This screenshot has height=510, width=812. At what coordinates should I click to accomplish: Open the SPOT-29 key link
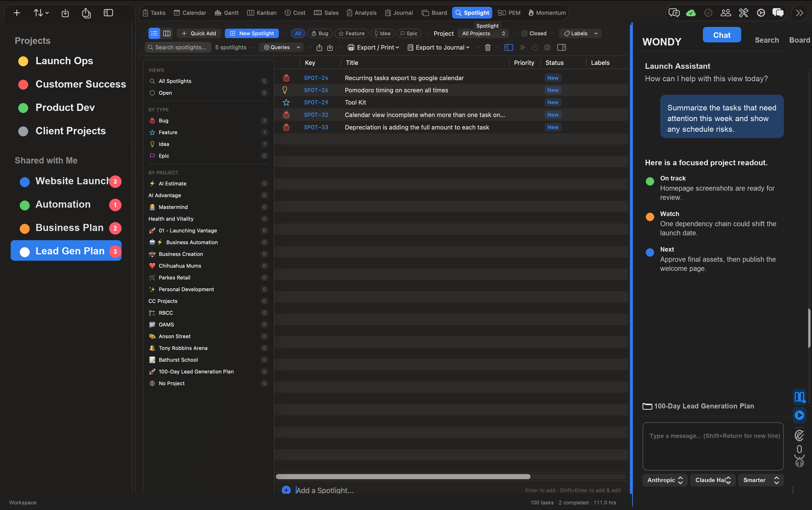(316, 102)
